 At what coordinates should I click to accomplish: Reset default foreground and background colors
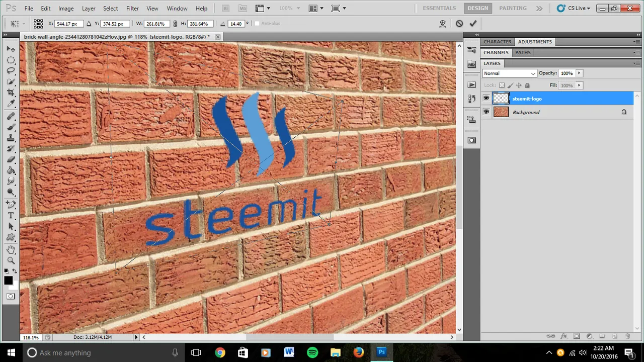point(7,271)
